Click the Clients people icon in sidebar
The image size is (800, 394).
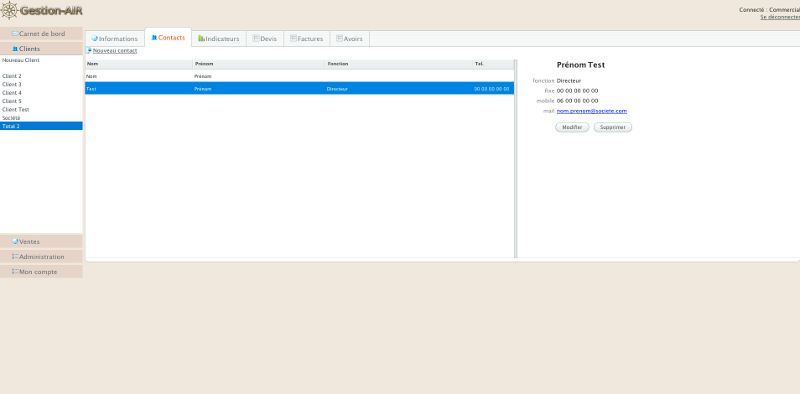(15, 49)
